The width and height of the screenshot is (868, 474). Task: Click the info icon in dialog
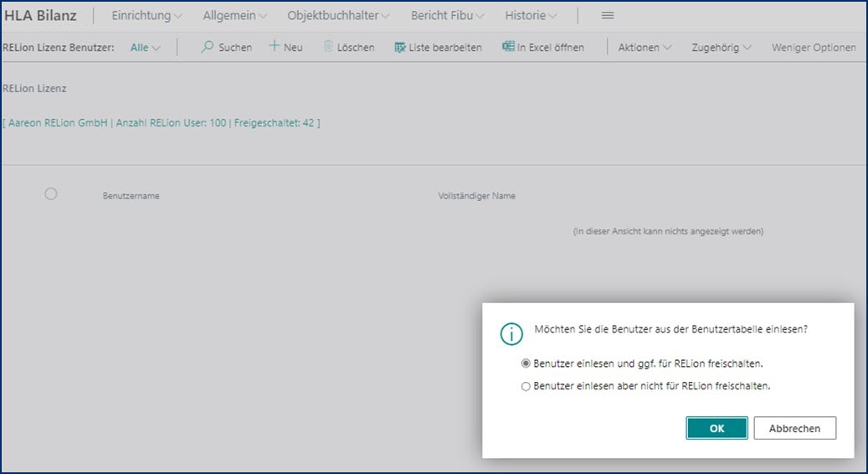point(511,333)
